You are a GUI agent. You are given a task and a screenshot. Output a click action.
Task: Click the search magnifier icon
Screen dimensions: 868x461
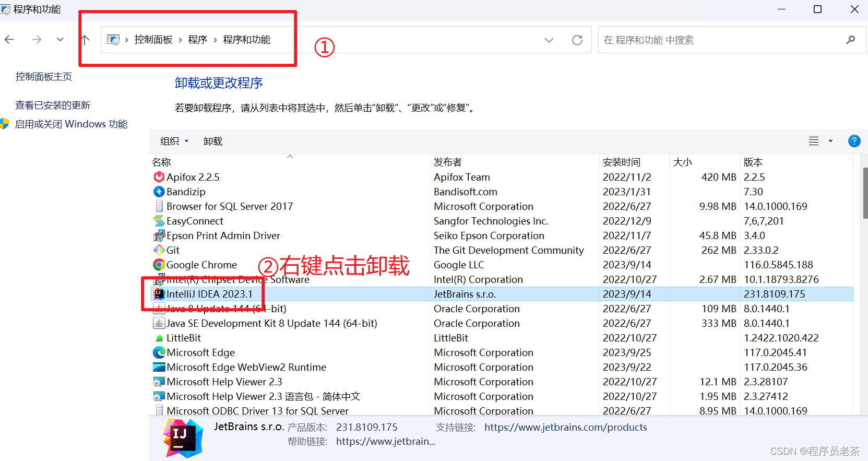(x=851, y=40)
